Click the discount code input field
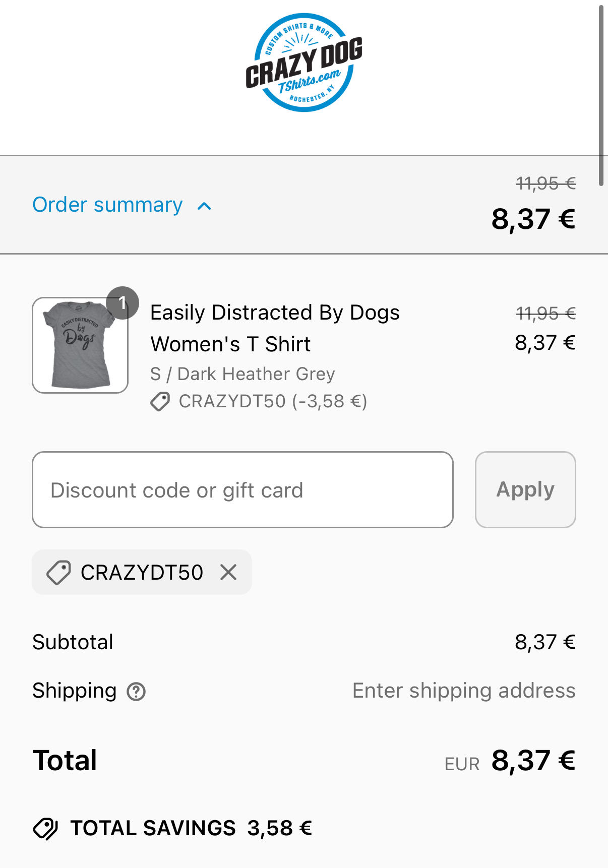The image size is (608, 868). (x=243, y=489)
